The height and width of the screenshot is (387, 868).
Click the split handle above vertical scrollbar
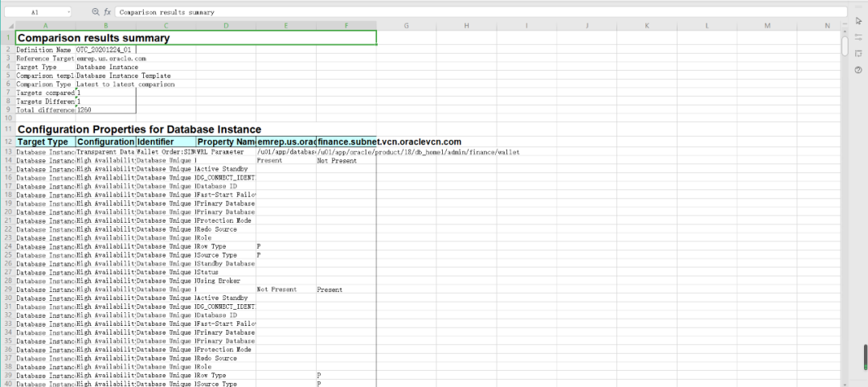tap(845, 24)
